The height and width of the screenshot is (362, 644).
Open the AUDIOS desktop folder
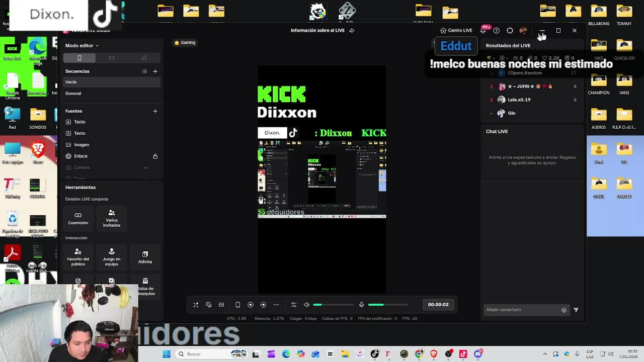pyautogui.click(x=599, y=119)
